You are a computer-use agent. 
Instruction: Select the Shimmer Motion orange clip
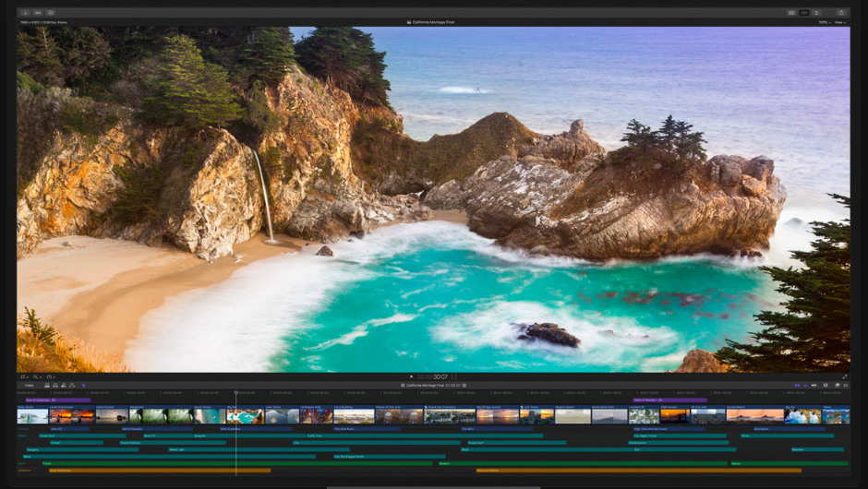pos(638,471)
